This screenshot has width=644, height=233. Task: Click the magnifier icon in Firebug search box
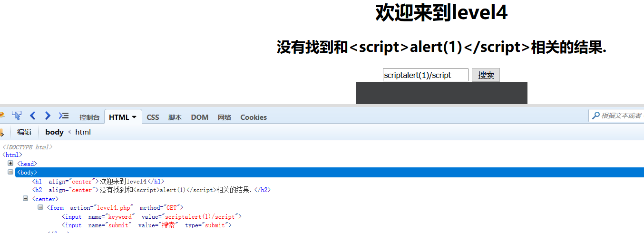pyautogui.click(x=595, y=116)
